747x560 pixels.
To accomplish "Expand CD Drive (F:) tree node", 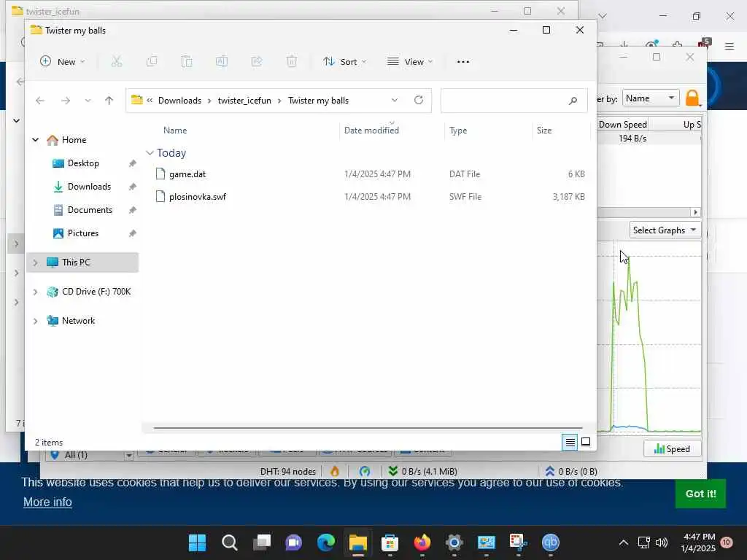I will pos(35,292).
